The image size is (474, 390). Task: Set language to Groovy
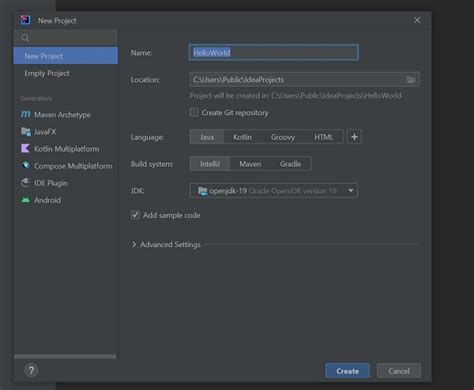click(x=283, y=137)
